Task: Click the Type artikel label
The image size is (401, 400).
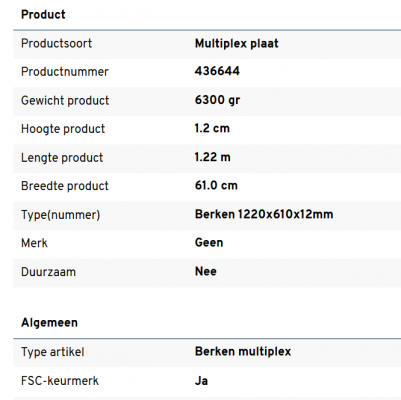Action: pos(53,352)
